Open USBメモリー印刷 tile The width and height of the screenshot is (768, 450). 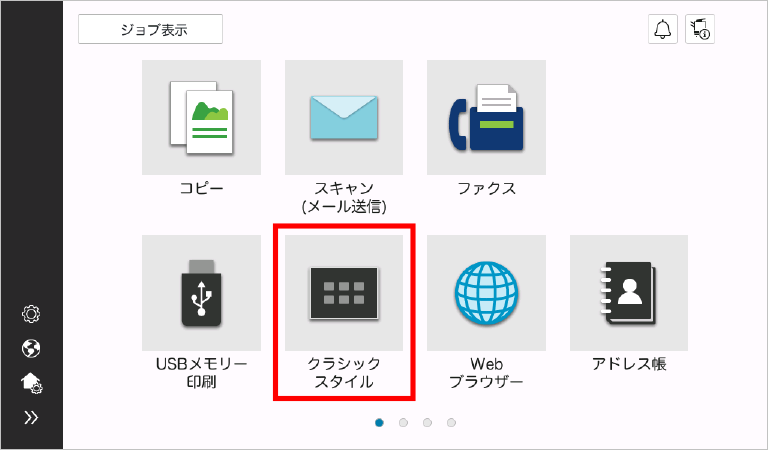click(x=201, y=293)
